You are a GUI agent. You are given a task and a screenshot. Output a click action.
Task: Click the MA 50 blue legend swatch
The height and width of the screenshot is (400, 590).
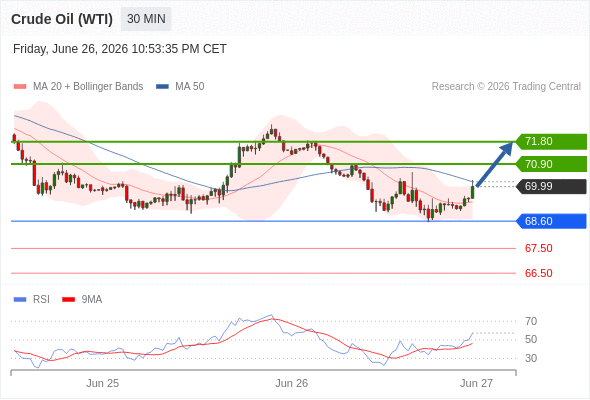coord(162,87)
